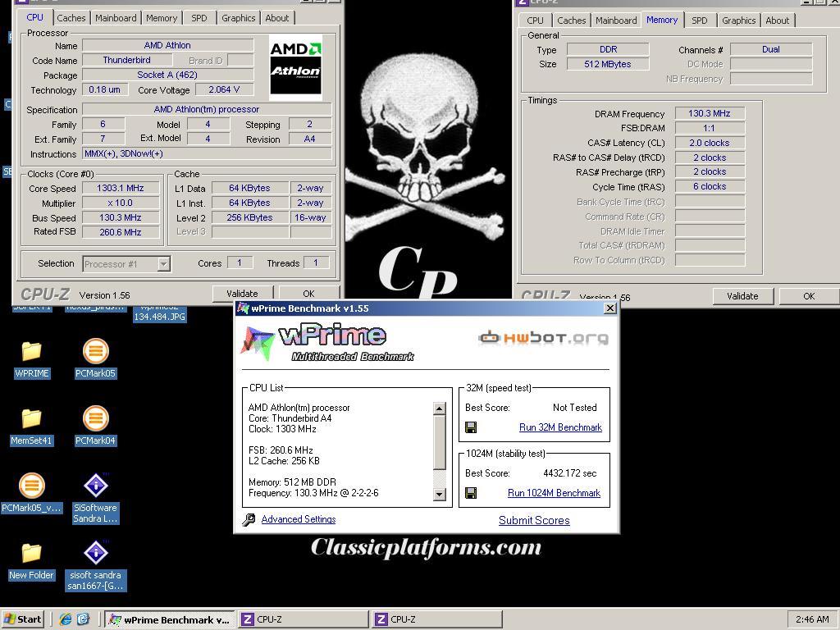The width and height of the screenshot is (840, 630).
Task: Click the Core Speed 1303.1 MHz field
Action: [x=121, y=188]
